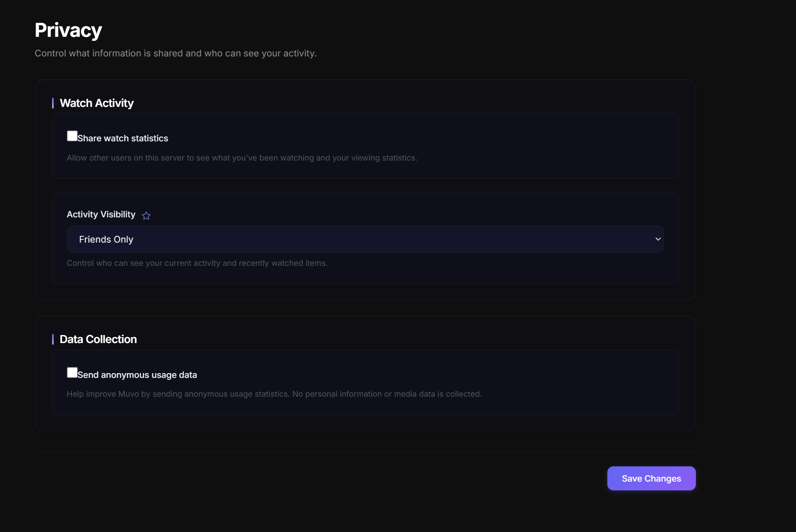Select the Data Collection section heading

(98, 339)
